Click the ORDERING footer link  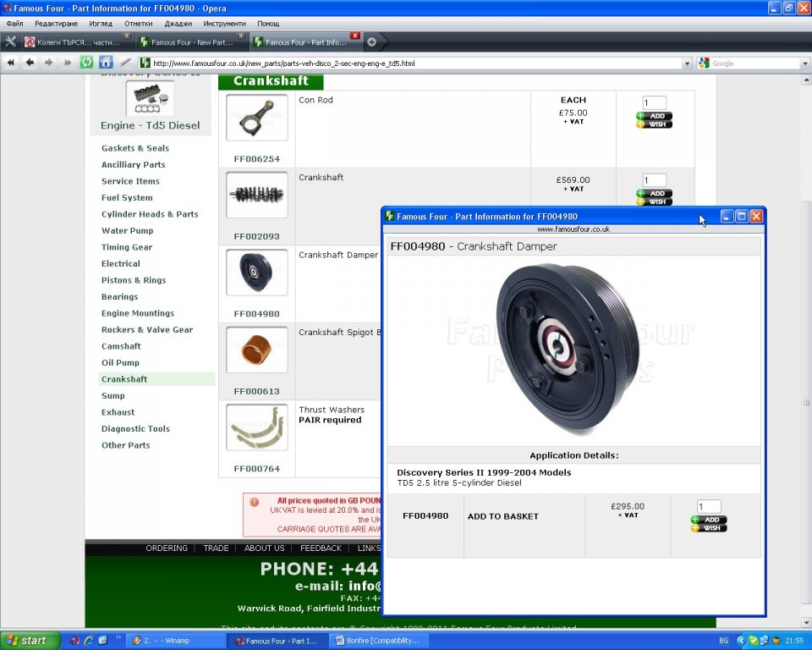click(x=167, y=548)
